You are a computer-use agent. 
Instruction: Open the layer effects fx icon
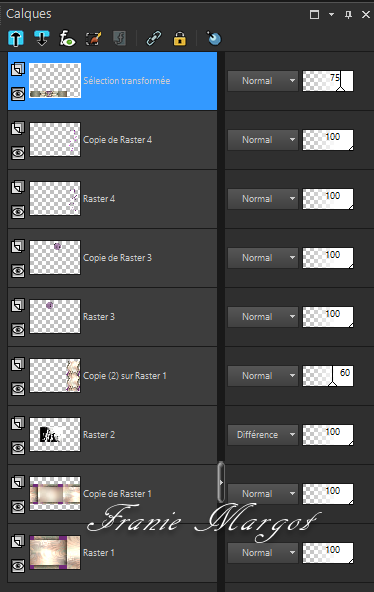pyautogui.click(x=68, y=39)
